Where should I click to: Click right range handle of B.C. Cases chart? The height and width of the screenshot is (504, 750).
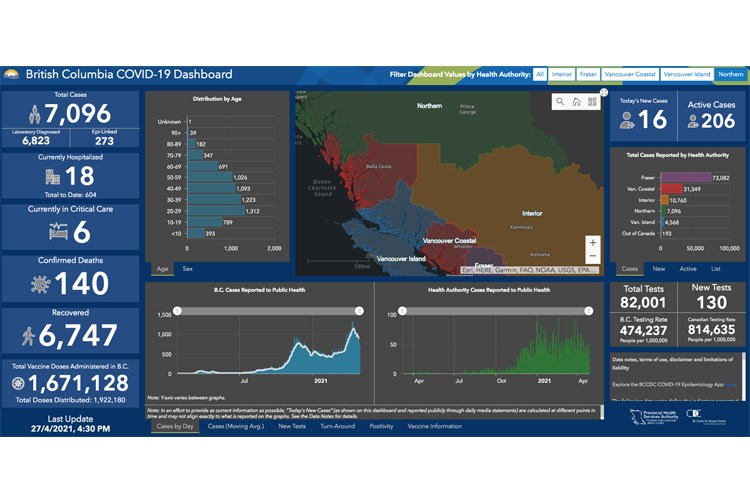pos(359,311)
